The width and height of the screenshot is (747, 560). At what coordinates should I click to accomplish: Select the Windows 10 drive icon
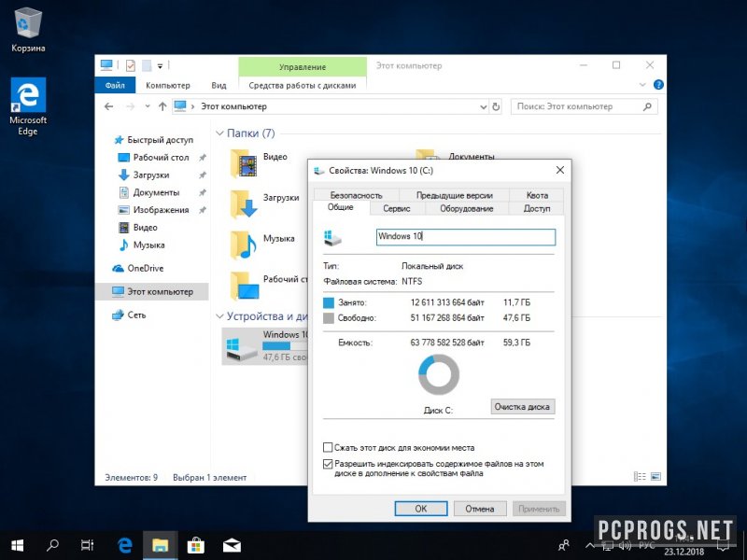pyautogui.click(x=242, y=349)
